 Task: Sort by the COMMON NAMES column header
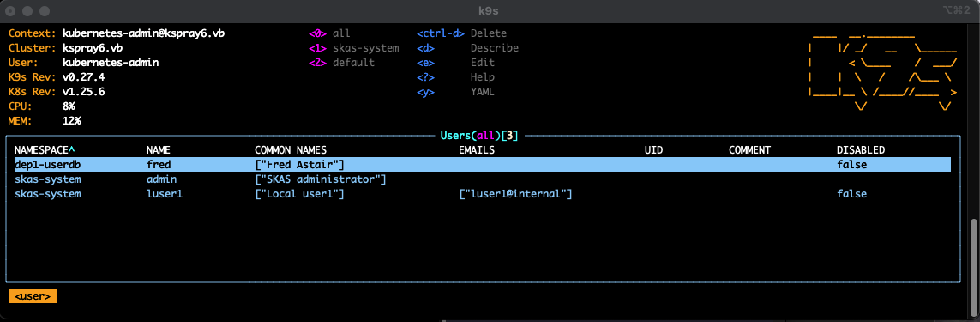[291, 150]
